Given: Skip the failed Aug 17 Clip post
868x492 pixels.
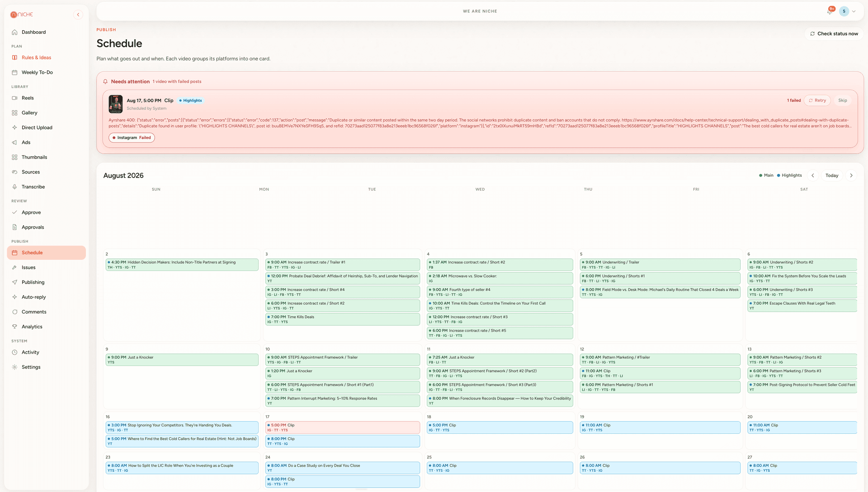Looking at the screenshot, I should [x=843, y=100].
